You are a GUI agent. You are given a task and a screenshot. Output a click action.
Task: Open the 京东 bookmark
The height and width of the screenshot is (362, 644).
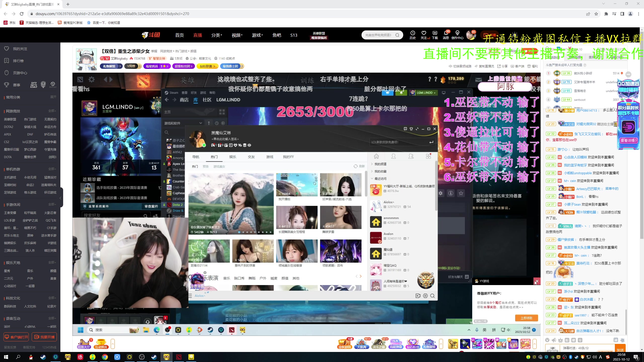[10, 23]
